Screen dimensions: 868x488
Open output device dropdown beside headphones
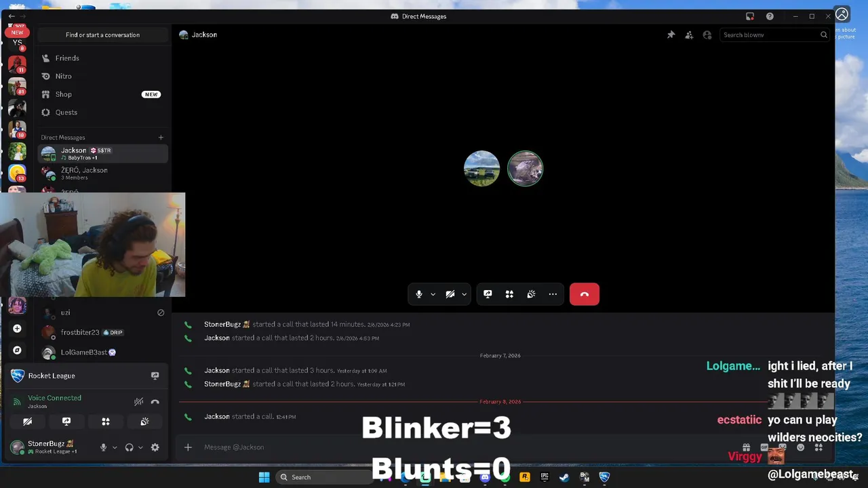tap(140, 447)
